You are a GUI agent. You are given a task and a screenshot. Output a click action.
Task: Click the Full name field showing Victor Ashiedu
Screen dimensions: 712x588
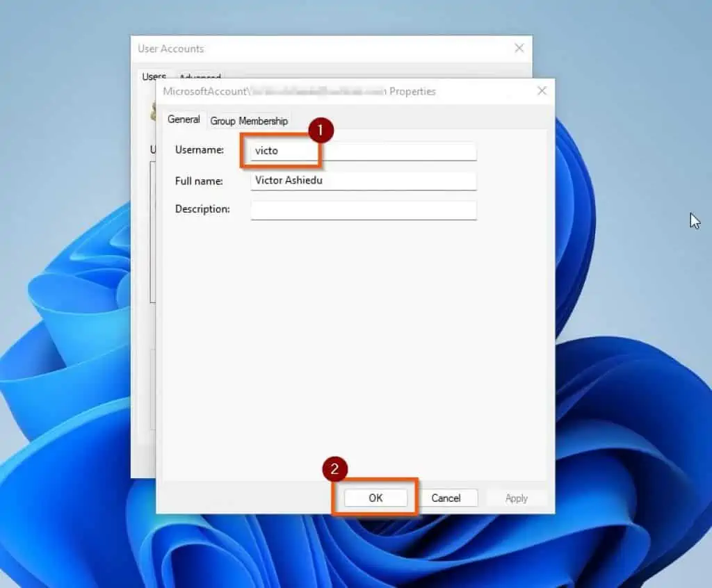pos(363,181)
